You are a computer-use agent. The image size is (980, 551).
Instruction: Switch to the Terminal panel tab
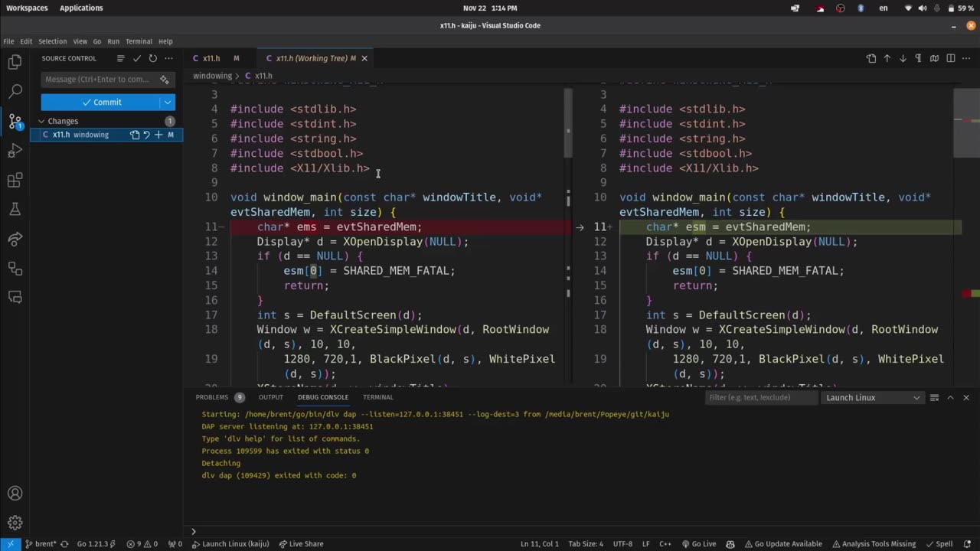pyautogui.click(x=378, y=397)
